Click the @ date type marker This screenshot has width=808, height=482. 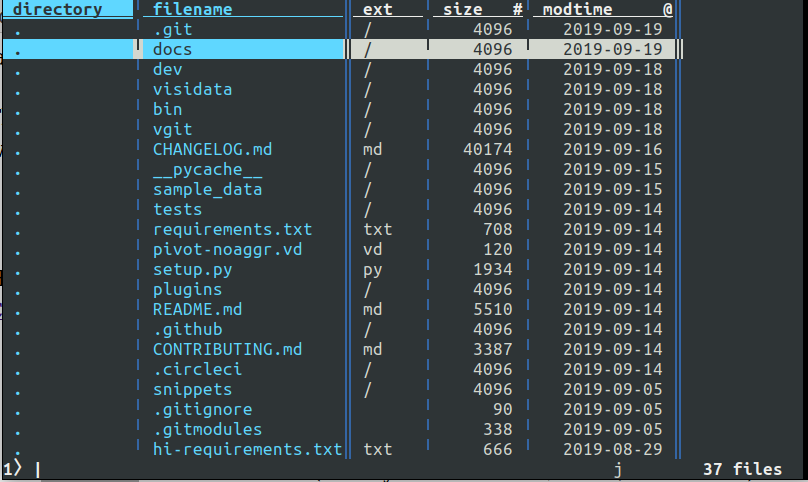point(667,9)
